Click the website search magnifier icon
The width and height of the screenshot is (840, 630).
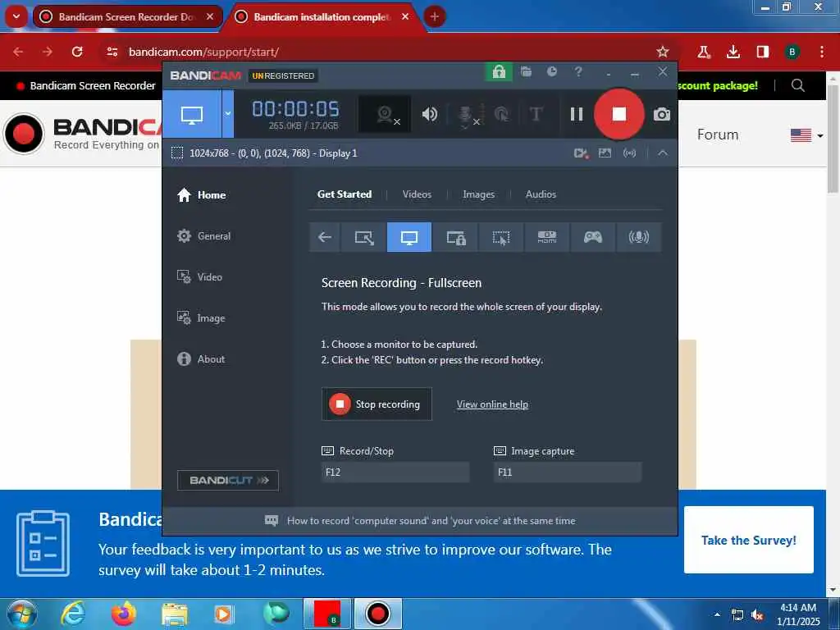tap(797, 85)
